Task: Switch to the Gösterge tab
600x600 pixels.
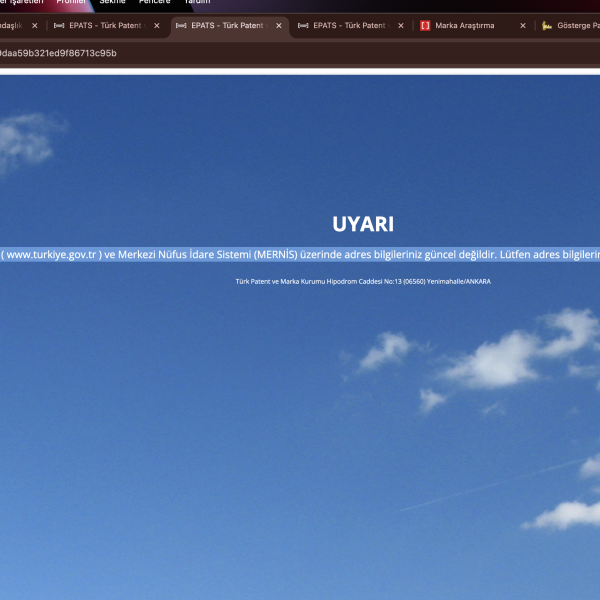Action: click(570, 26)
